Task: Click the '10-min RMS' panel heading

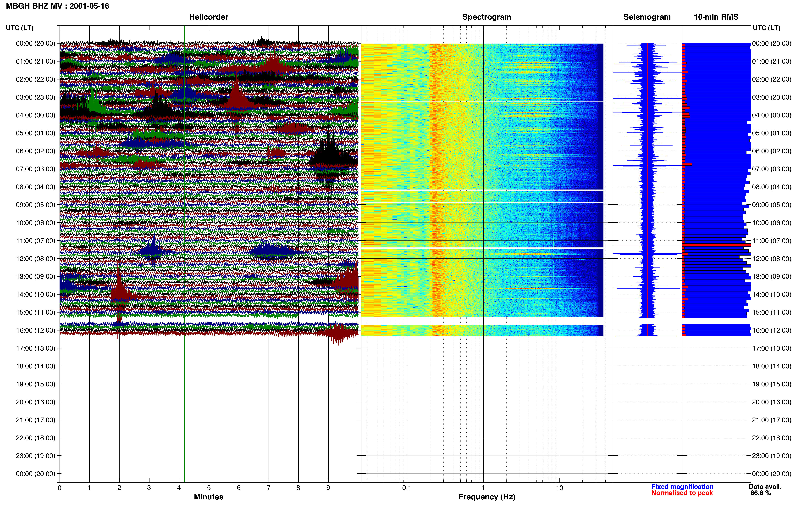Action: pos(716,17)
